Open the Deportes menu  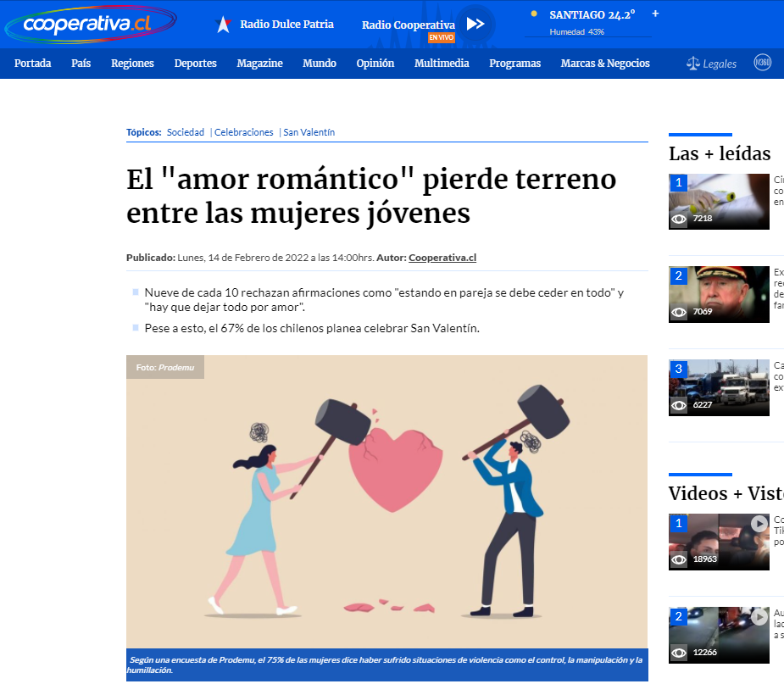[195, 64]
